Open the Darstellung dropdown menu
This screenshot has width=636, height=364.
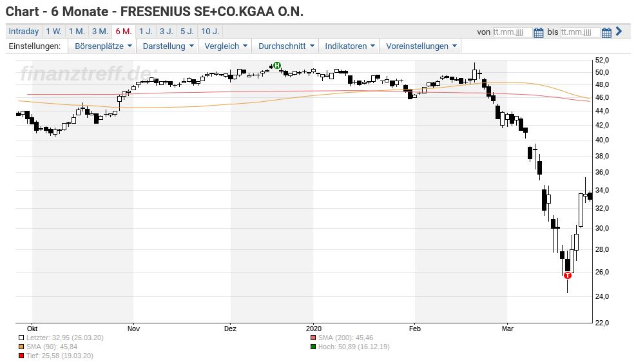pos(168,46)
